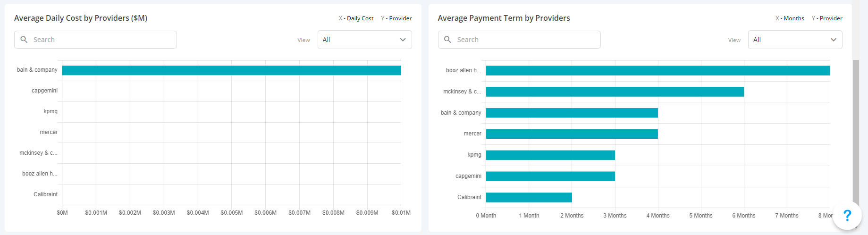Click 'X - Months' legend text
The width and height of the screenshot is (868, 235).
point(790,18)
